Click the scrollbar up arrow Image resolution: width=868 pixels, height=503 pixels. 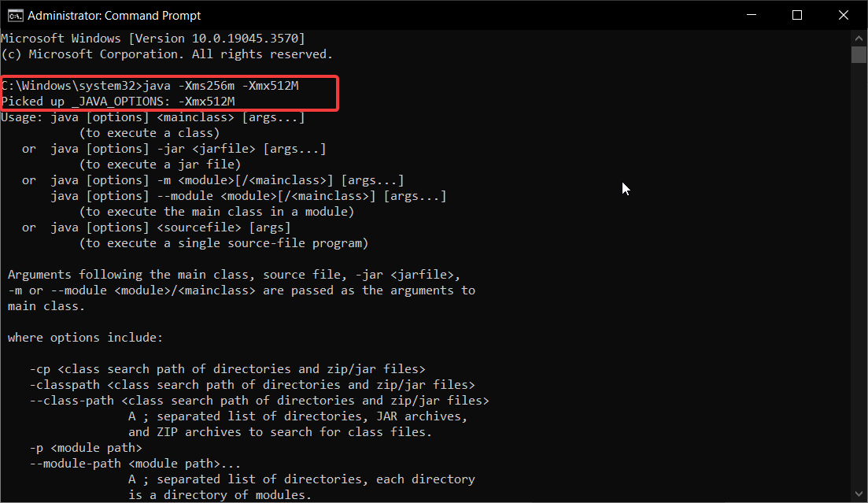pyautogui.click(x=859, y=39)
